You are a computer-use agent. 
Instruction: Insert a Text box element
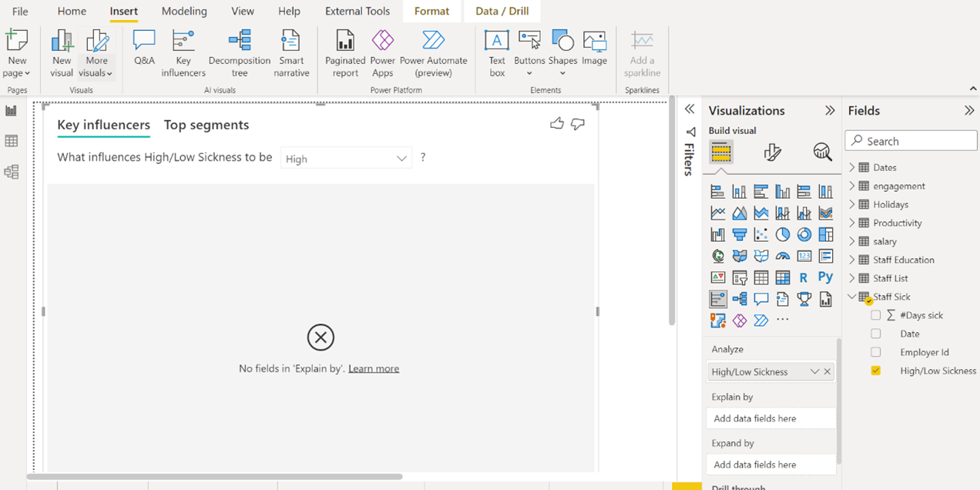(497, 53)
